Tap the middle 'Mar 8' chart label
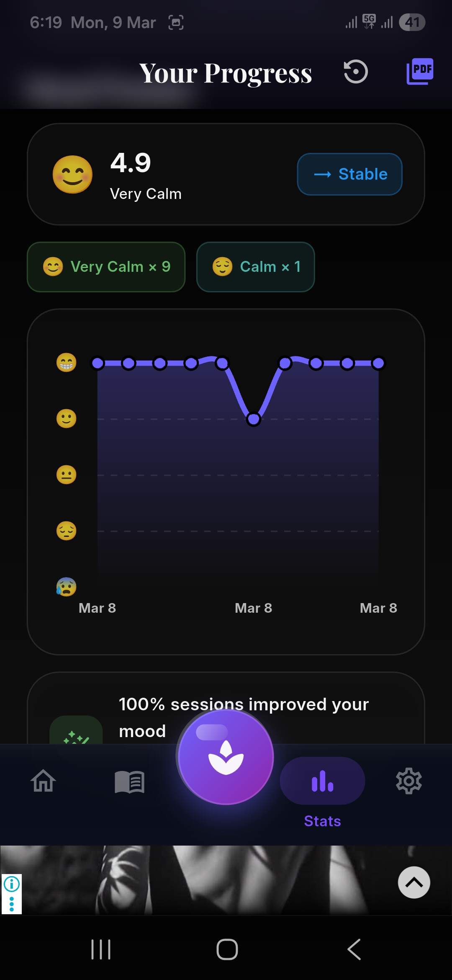 (253, 608)
